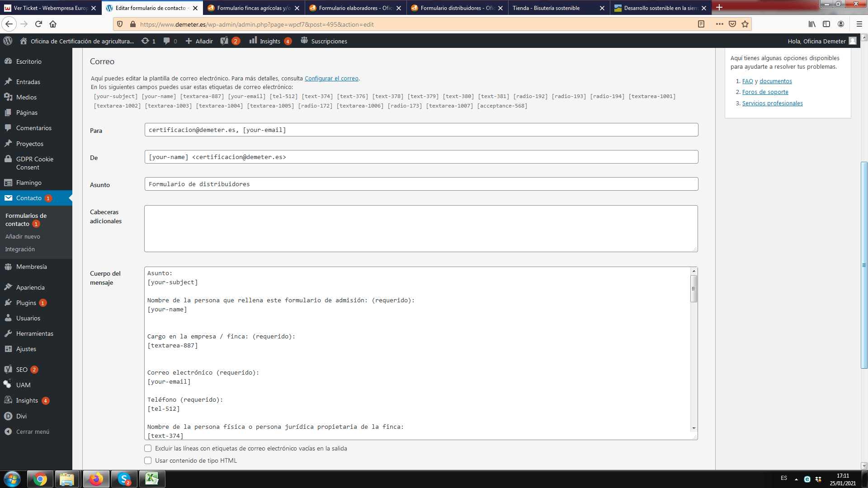Open Insights bar chart icon in admin bar

253,41
